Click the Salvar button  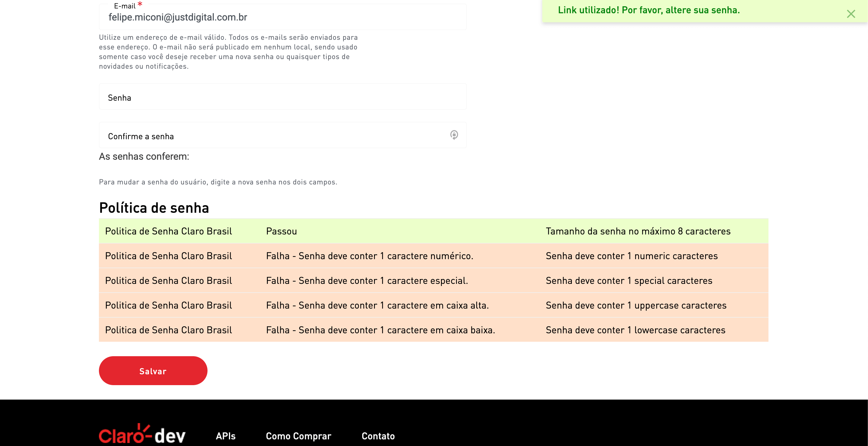(153, 371)
